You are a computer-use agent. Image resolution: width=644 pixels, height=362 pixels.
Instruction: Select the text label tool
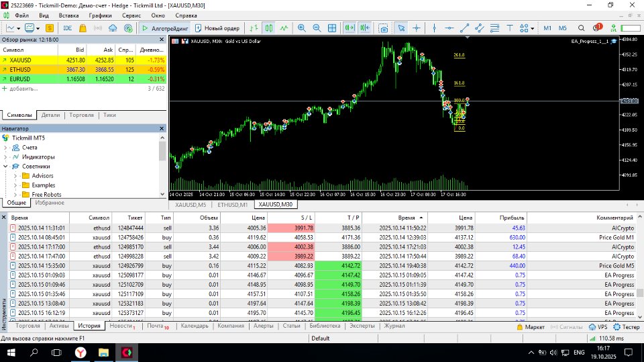click(510, 28)
